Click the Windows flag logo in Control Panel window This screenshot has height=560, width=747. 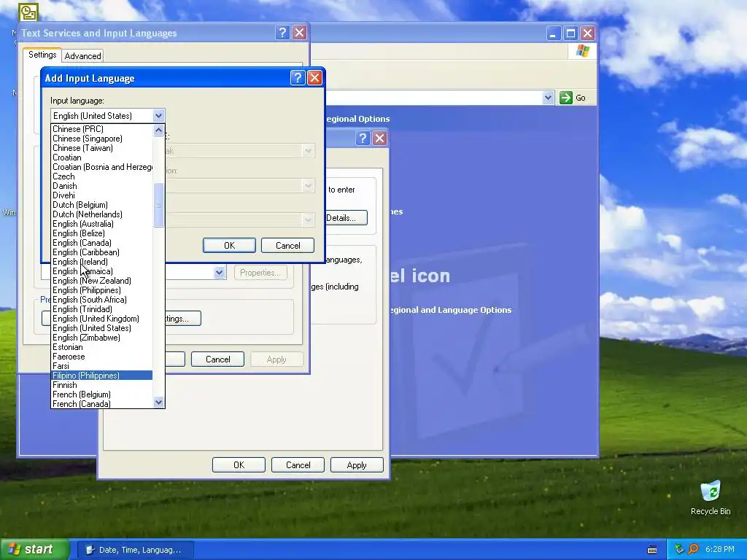pyautogui.click(x=582, y=51)
